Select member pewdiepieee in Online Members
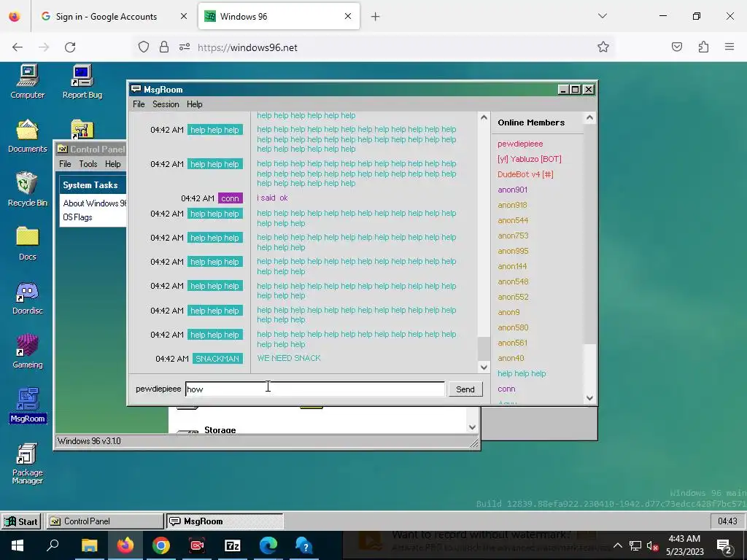Screen dimensions: 747x560 coord(520,144)
